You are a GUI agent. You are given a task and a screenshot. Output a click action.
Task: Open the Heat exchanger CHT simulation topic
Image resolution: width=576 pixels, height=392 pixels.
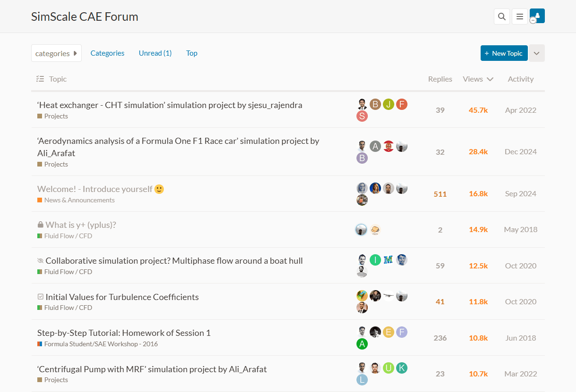[x=169, y=105]
